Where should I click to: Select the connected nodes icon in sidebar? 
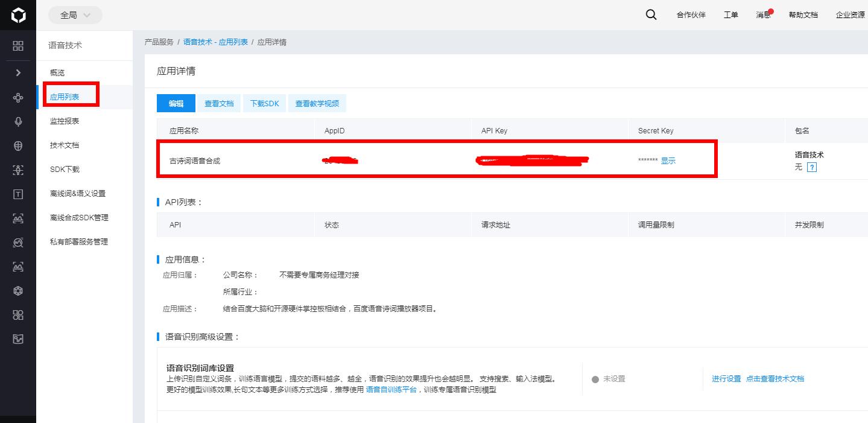18,97
